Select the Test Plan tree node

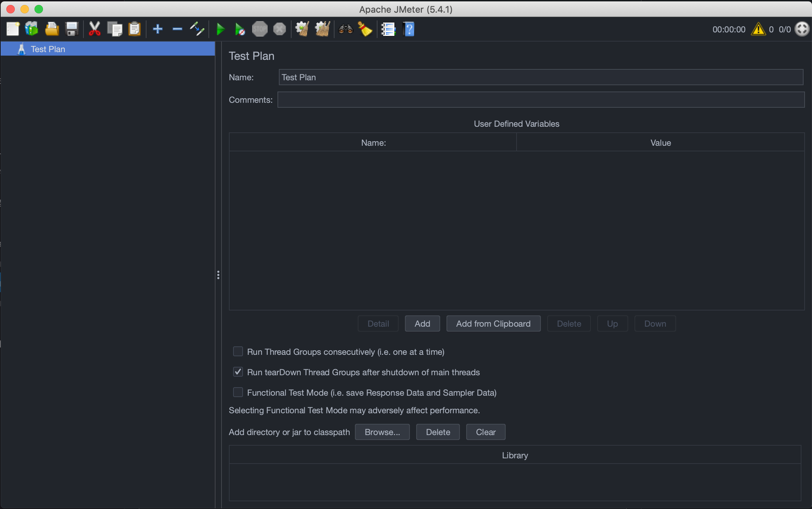tap(48, 49)
